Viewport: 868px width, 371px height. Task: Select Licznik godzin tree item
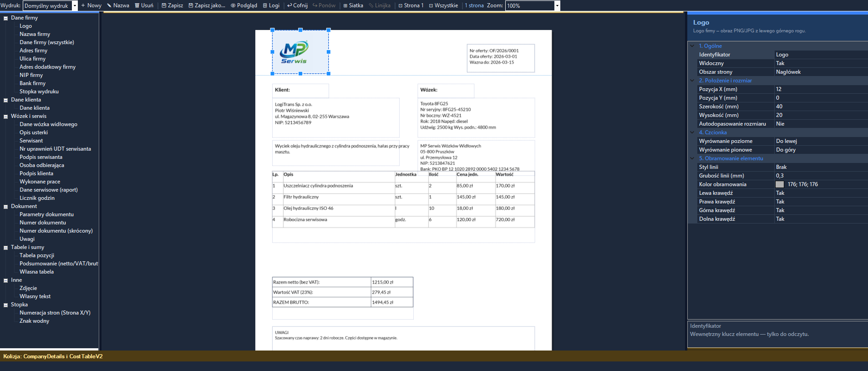[x=37, y=198]
